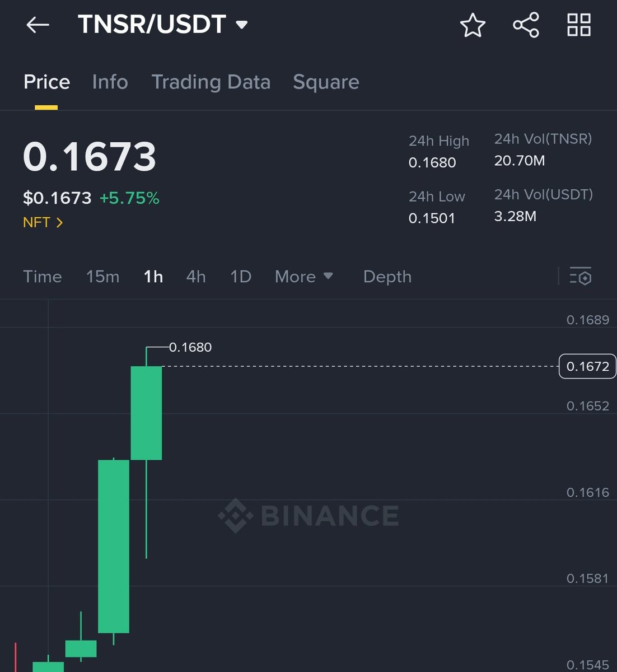Viewport: 617px width, 672px height.
Task: Select the 15m chart interval
Action: click(102, 277)
